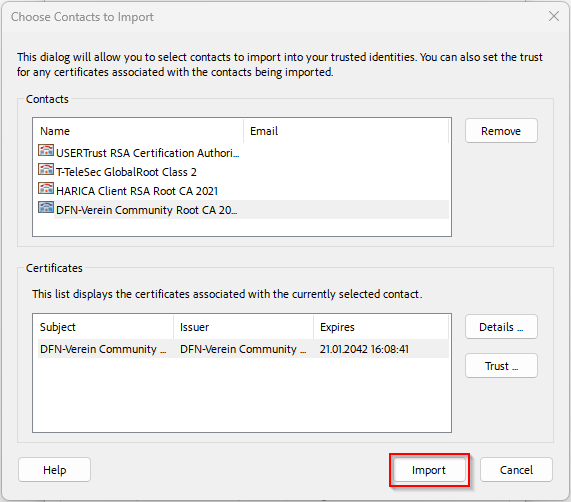The width and height of the screenshot is (571, 502).
Task: Sort certificates by Issuer column header
Action: [x=244, y=327]
